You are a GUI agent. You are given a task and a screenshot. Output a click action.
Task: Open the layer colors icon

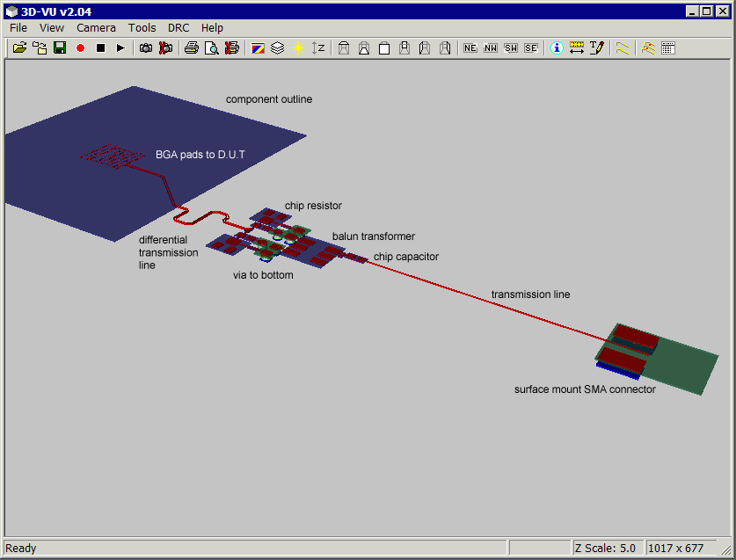tap(258, 47)
